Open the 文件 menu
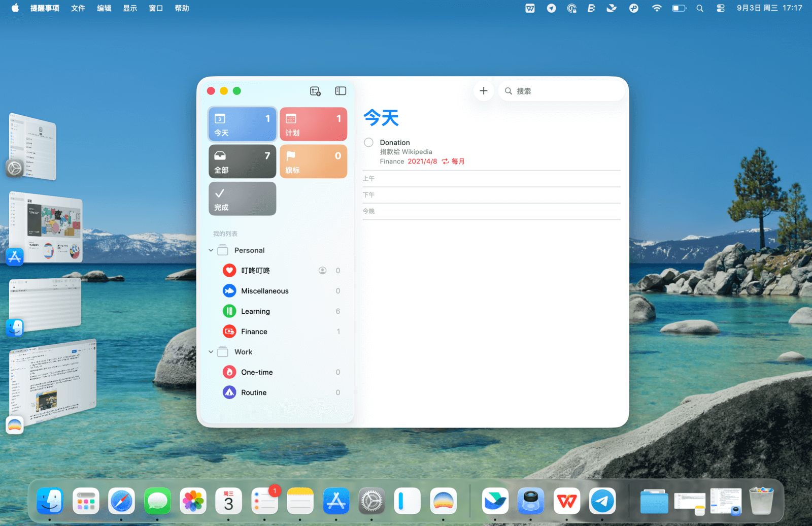Image resolution: width=812 pixels, height=526 pixels. pyautogui.click(x=78, y=8)
